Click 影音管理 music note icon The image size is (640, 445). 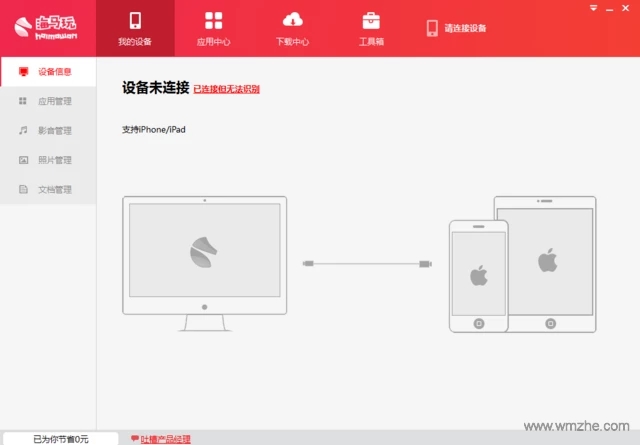23,130
